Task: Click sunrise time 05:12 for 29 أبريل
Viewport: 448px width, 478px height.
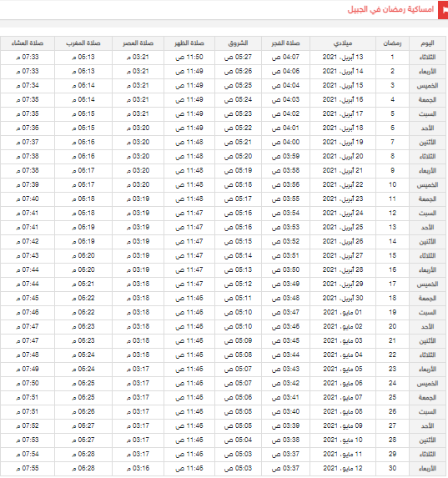Action: pyautogui.click(x=238, y=284)
